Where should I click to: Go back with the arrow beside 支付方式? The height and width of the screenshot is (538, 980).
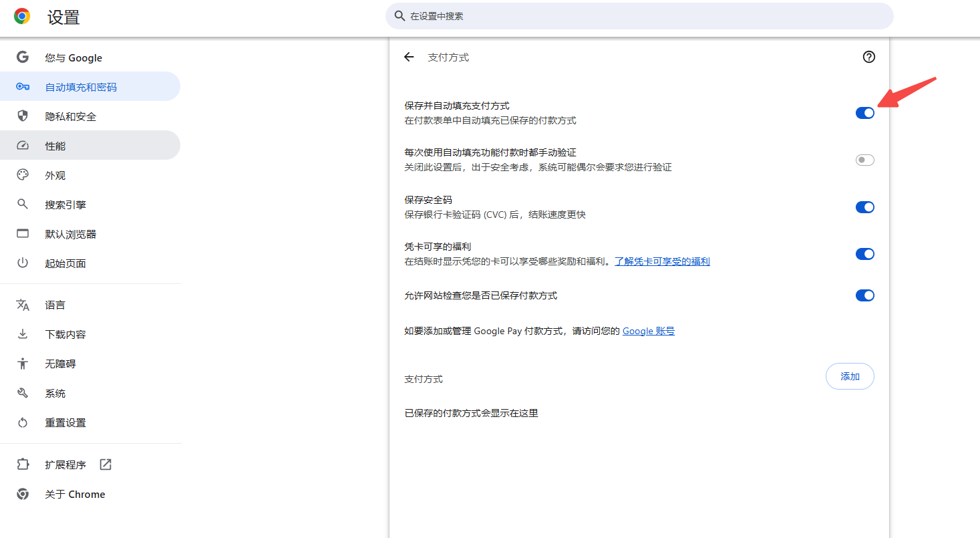pyautogui.click(x=409, y=57)
